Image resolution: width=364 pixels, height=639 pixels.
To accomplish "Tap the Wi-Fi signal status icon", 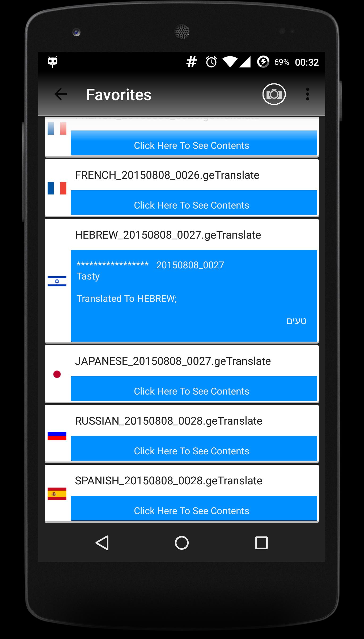I will 230,62.
